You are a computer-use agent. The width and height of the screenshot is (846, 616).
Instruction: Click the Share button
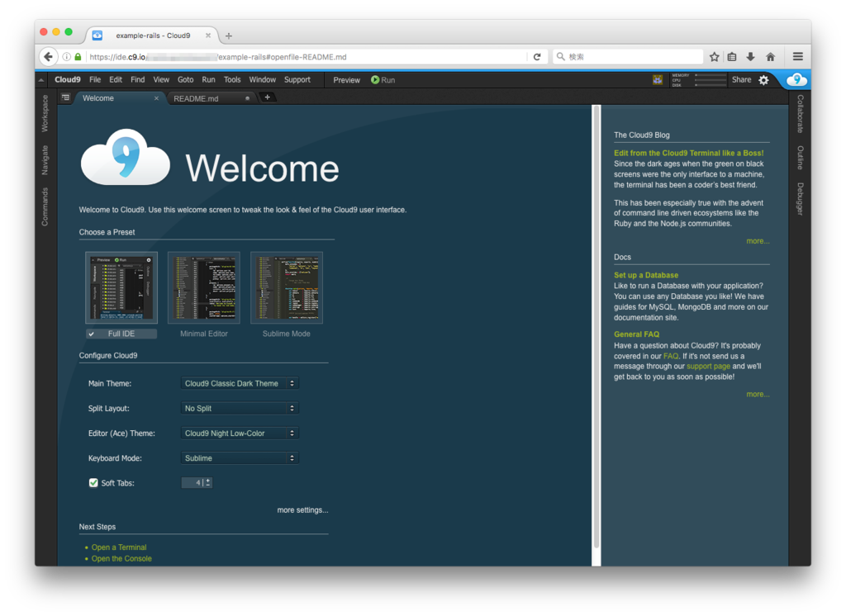coord(741,80)
